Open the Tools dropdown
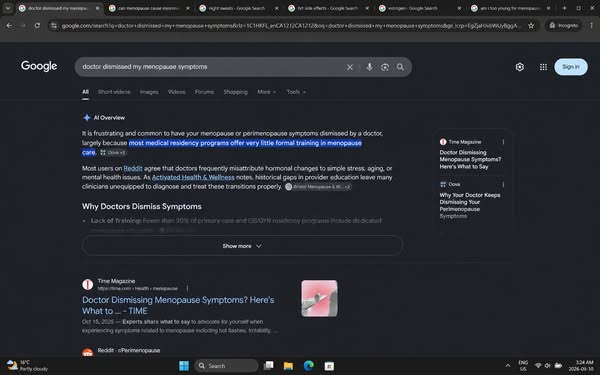The height and width of the screenshot is (375, 600). coord(296,92)
